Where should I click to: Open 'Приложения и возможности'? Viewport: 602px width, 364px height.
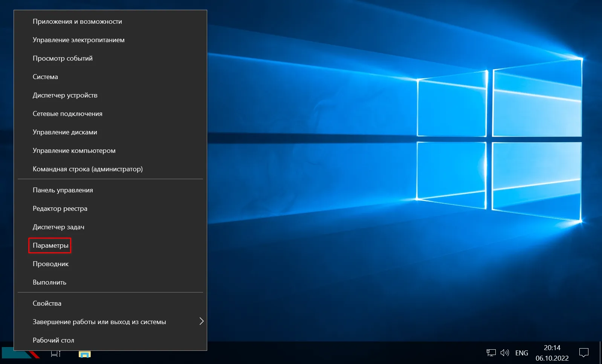(x=110, y=21)
